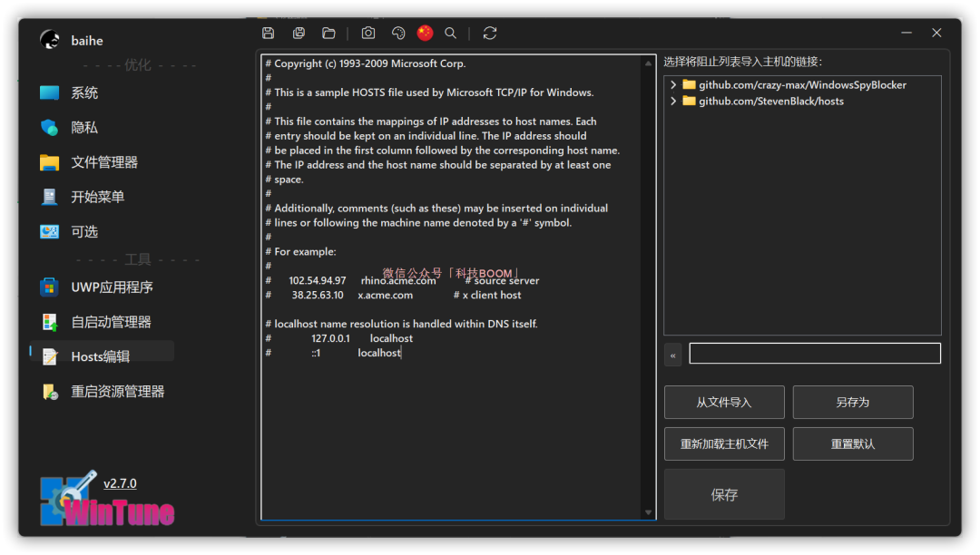Click the 自启动管理器 icon
Screen dimensions: 980x555
click(49, 322)
